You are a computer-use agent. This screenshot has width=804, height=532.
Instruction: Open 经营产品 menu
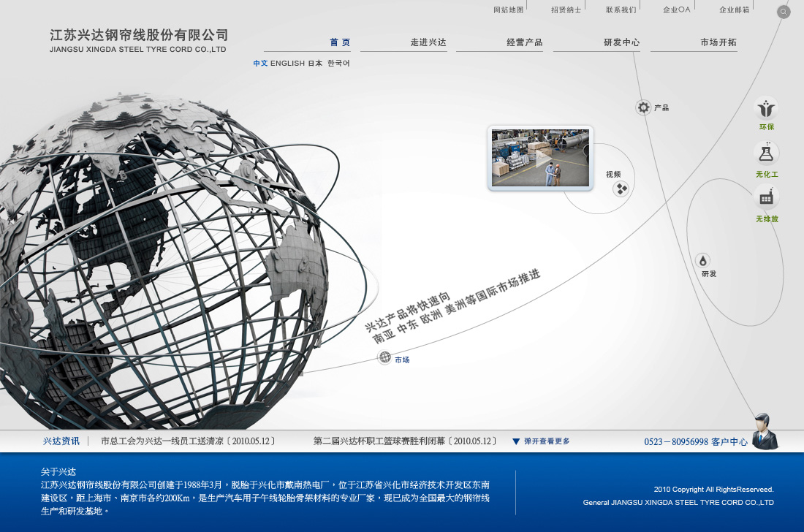click(x=525, y=42)
